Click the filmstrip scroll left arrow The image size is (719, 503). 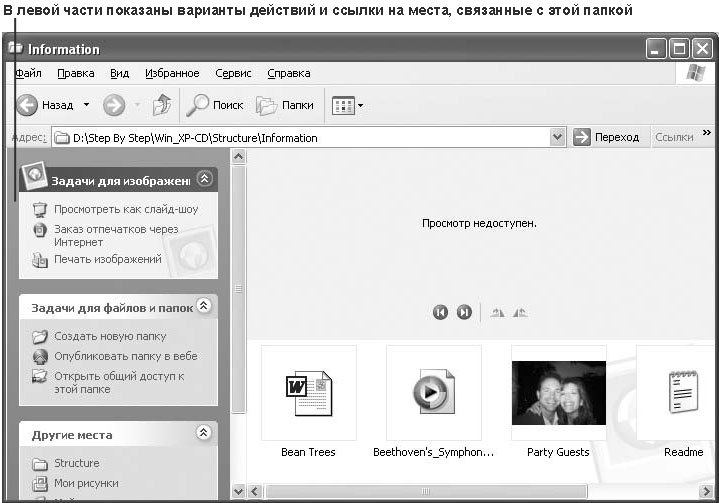tap(254, 492)
